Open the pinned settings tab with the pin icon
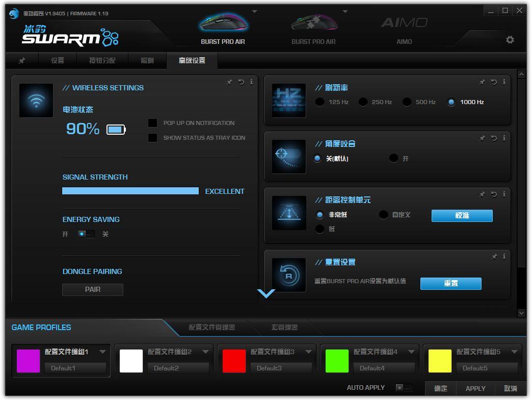 click(x=22, y=60)
